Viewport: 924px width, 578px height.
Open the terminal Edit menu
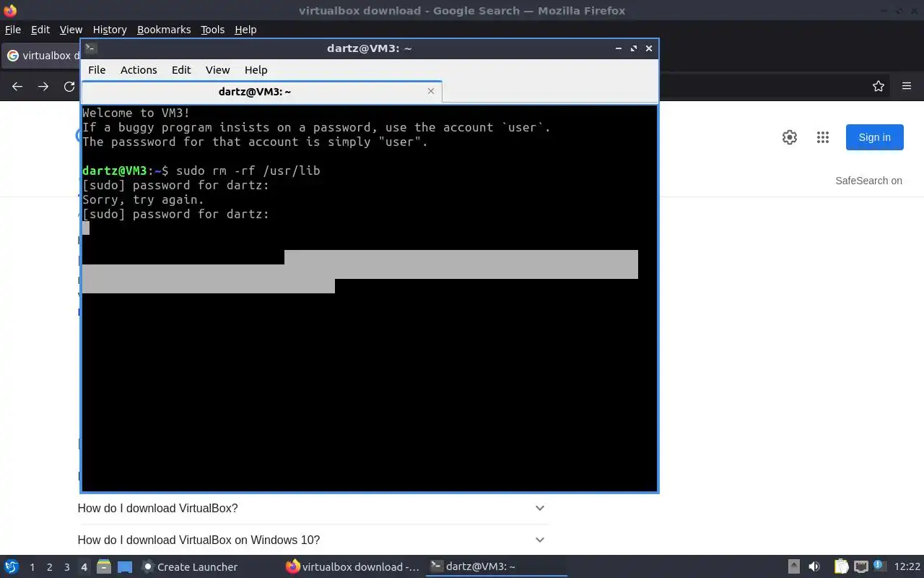pyautogui.click(x=181, y=70)
